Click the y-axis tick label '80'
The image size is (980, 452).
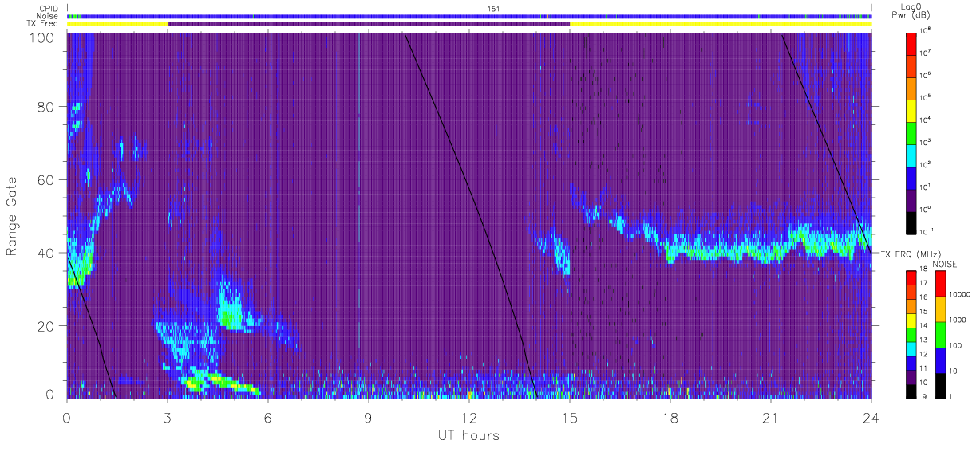(x=47, y=107)
